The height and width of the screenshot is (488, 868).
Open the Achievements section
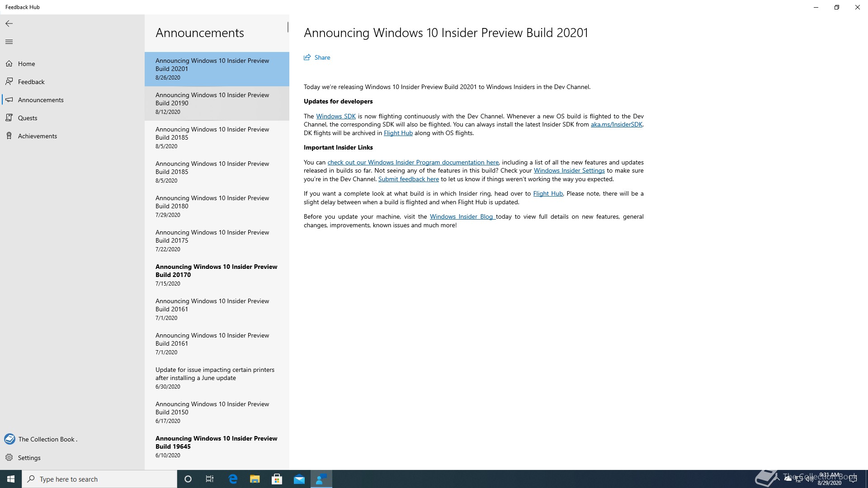(x=72, y=136)
